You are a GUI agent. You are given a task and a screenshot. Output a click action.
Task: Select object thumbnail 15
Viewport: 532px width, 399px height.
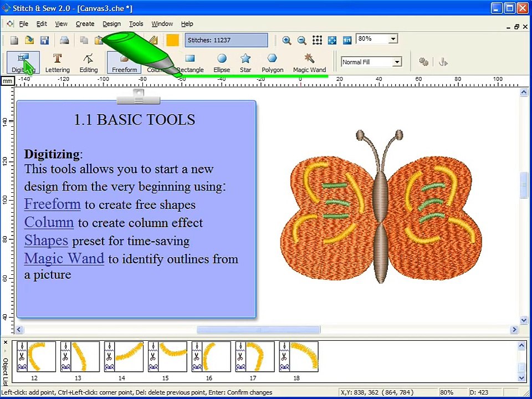[167, 356]
